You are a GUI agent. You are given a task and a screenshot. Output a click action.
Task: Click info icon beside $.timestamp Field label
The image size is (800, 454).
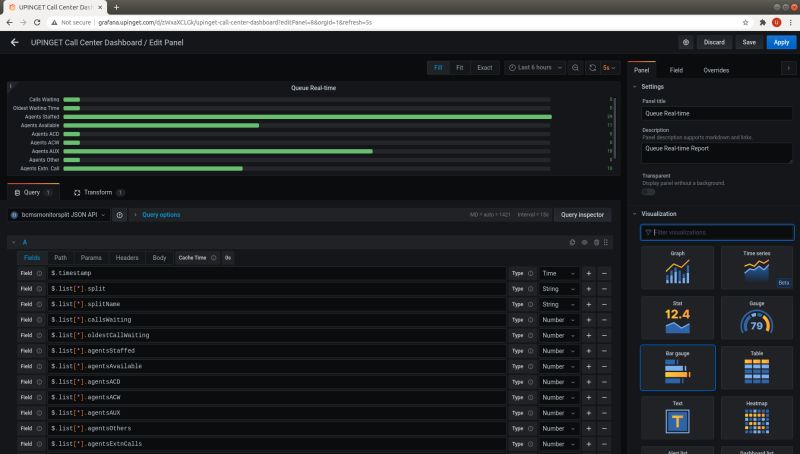pos(39,273)
